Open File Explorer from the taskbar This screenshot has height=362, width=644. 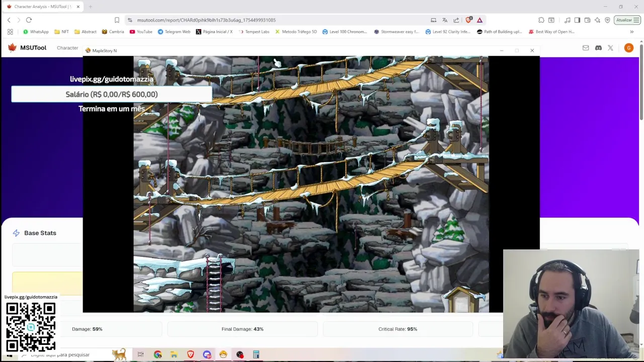click(x=174, y=355)
